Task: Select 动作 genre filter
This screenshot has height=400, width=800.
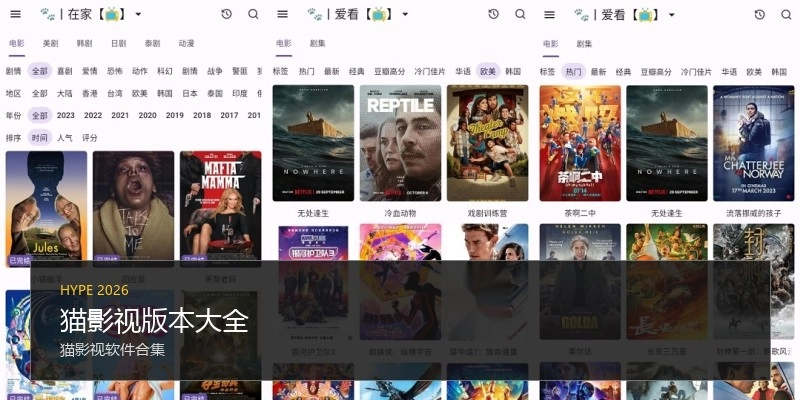Action: click(x=139, y=71)
